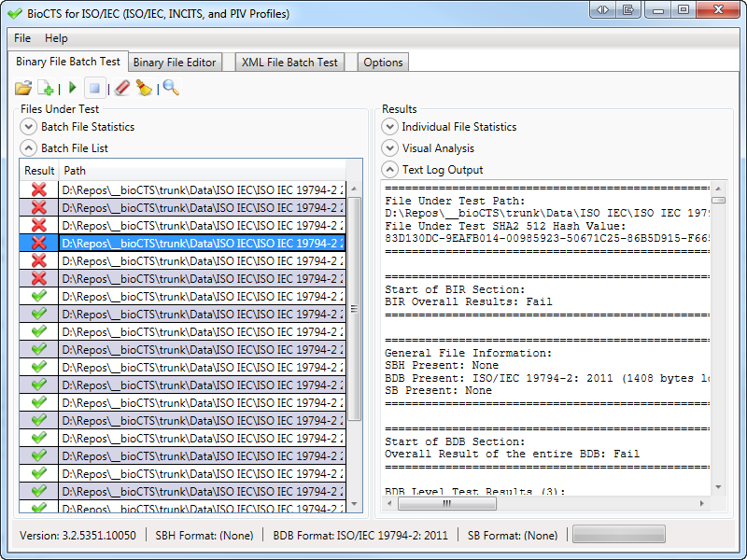The image size is (747, 560).
Task: Click the open folder toolbar icon
Action: 23,88
